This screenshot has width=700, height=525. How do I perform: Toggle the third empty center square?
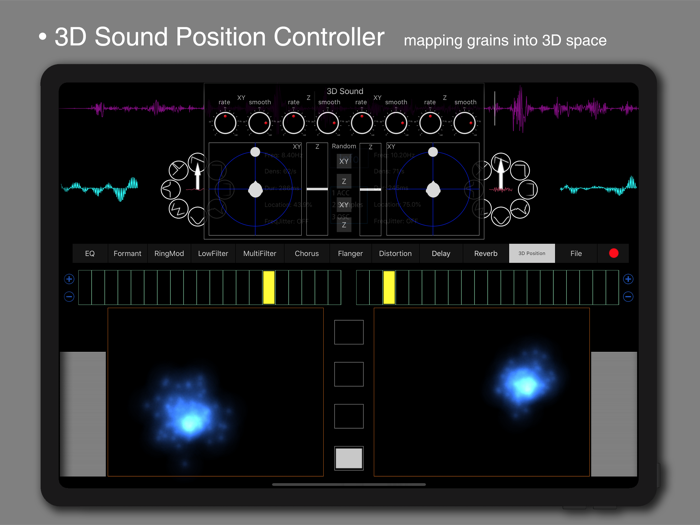coord(349,416)
